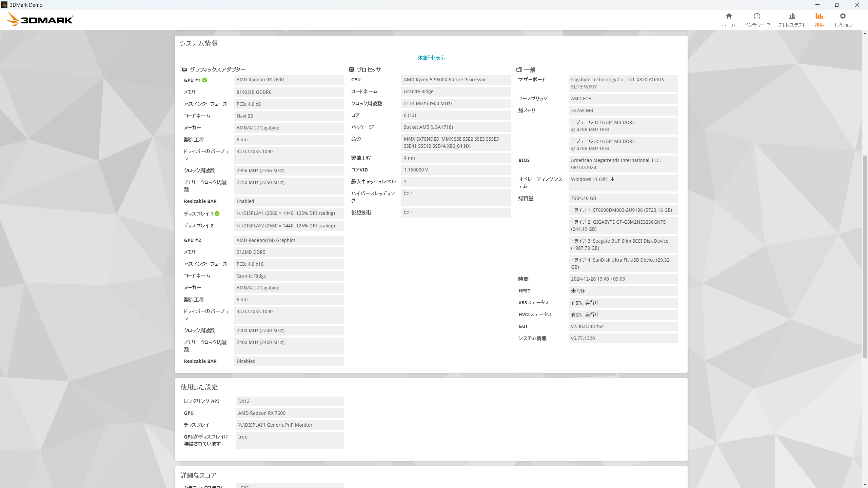The image size is (868, 488).
Task: Select 1.150000 V core VID value
Action: click(456, 170)
